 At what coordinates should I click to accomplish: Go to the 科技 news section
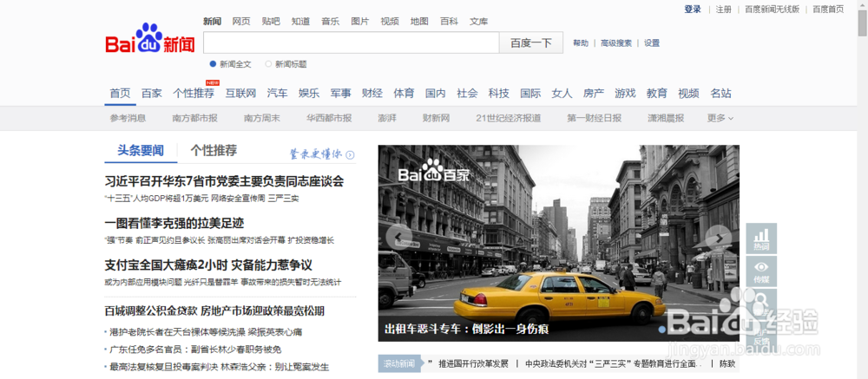coord(499,94)
